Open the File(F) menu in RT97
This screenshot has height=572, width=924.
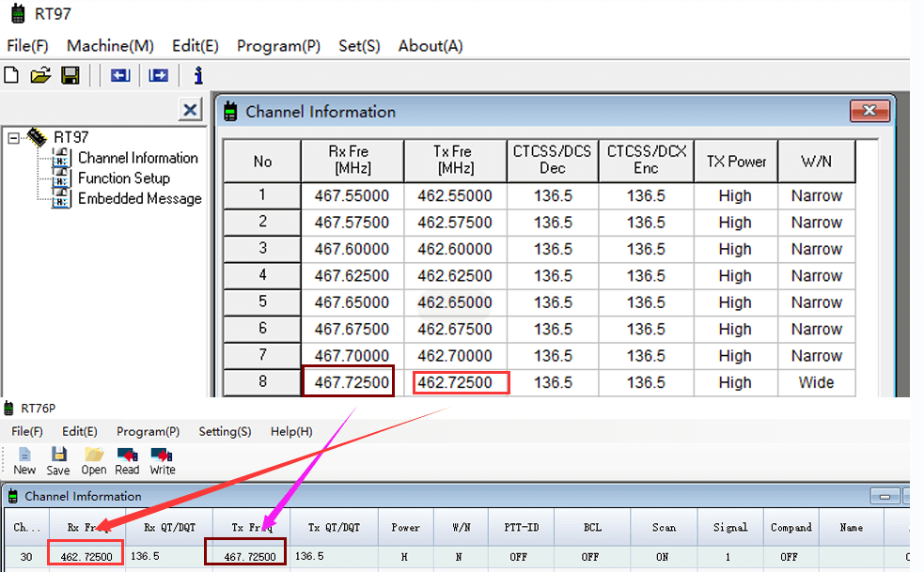27,46
